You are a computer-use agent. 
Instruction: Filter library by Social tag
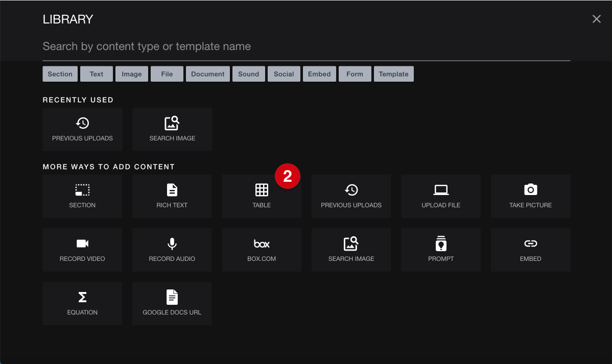284,74
